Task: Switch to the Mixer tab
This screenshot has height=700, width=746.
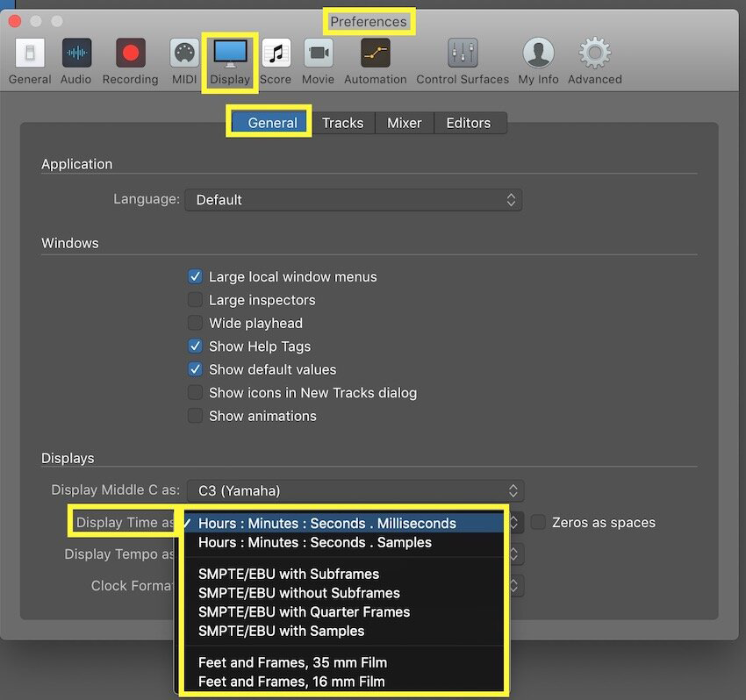Action: coord(405,123)
